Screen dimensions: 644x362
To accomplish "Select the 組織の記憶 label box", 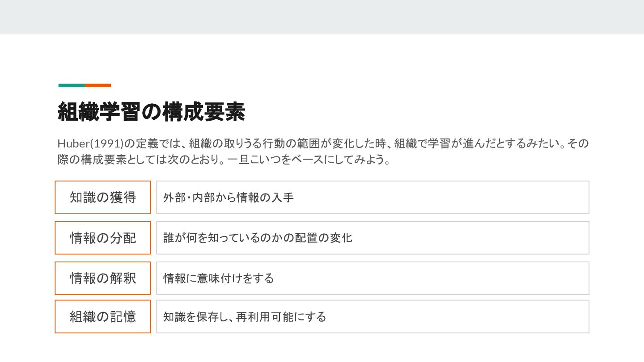I will pyautogui.click(x=103, y=316).
